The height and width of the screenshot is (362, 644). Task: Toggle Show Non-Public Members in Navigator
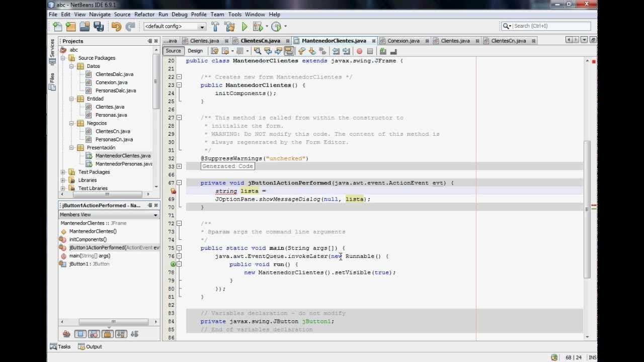(107, 334)
